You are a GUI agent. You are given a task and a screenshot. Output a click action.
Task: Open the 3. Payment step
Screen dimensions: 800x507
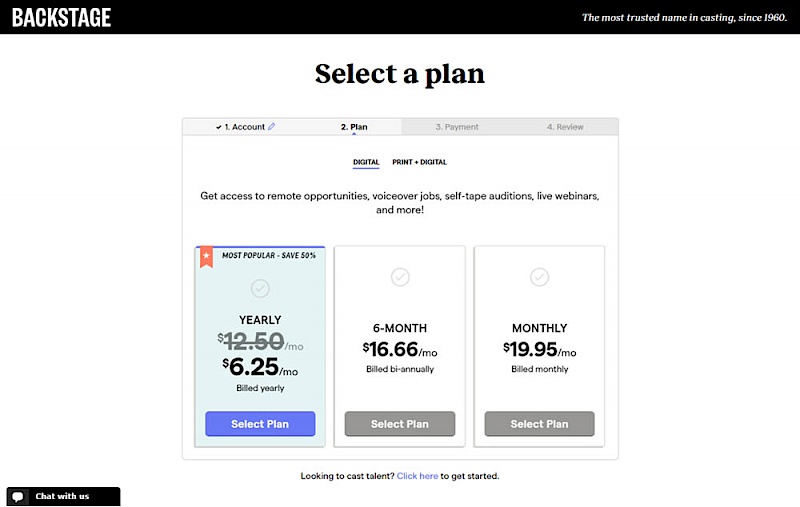pyautogui.click(x=457, y=127)
